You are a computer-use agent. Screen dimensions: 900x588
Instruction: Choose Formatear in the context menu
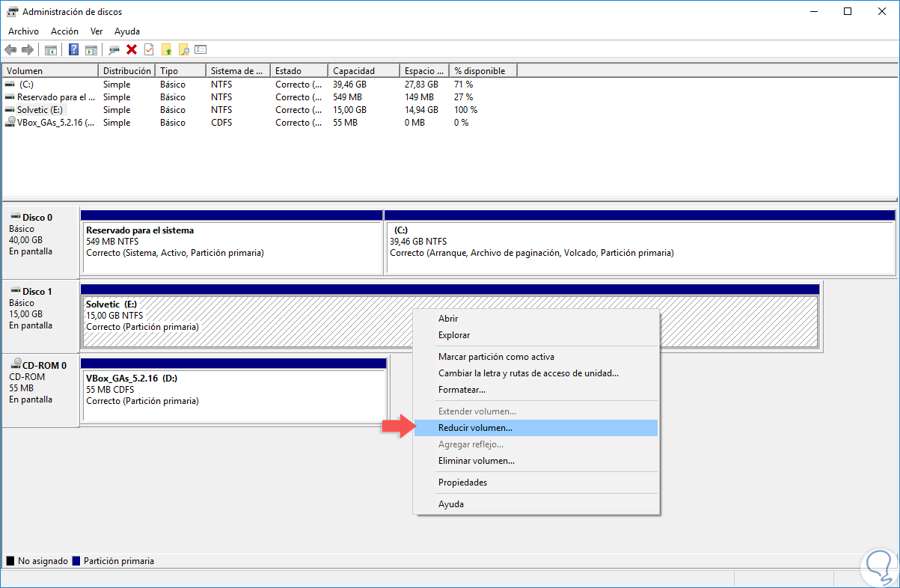pyautogui.click(x=462, y=390)
